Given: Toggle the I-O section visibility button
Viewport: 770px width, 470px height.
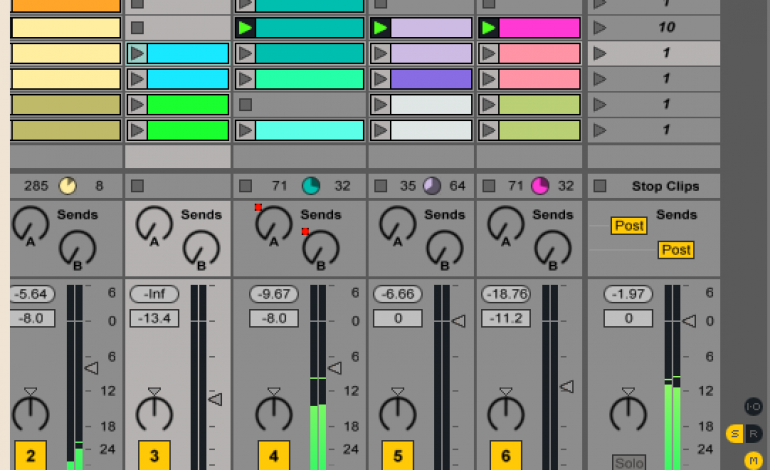Looking at the screenshot, I should tap(754, 406).
